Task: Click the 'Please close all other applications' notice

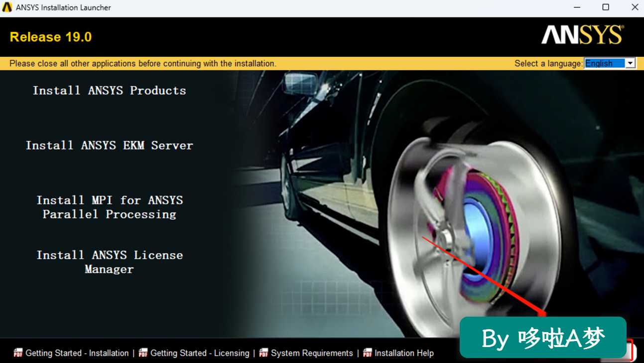Action: point(143,63)
